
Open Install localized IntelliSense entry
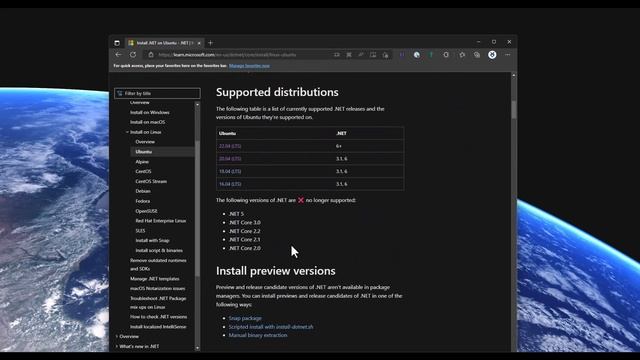coord(158,327)
